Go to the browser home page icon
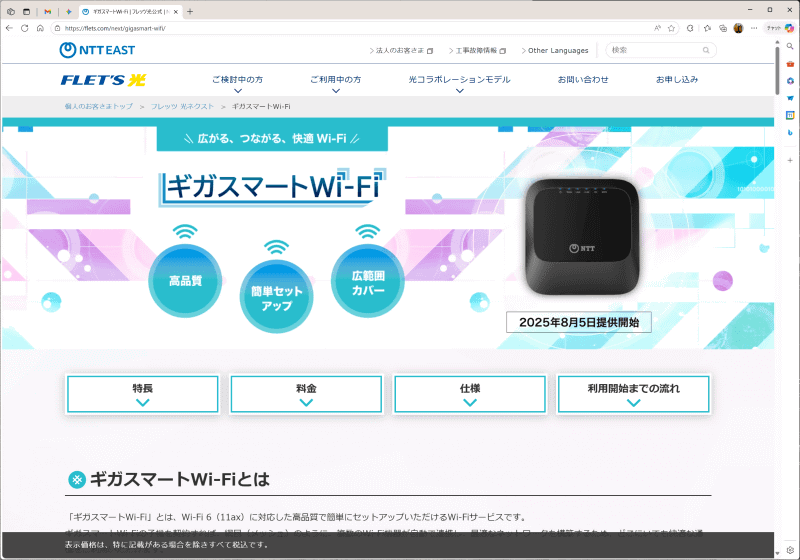 (x=40, y=28)
